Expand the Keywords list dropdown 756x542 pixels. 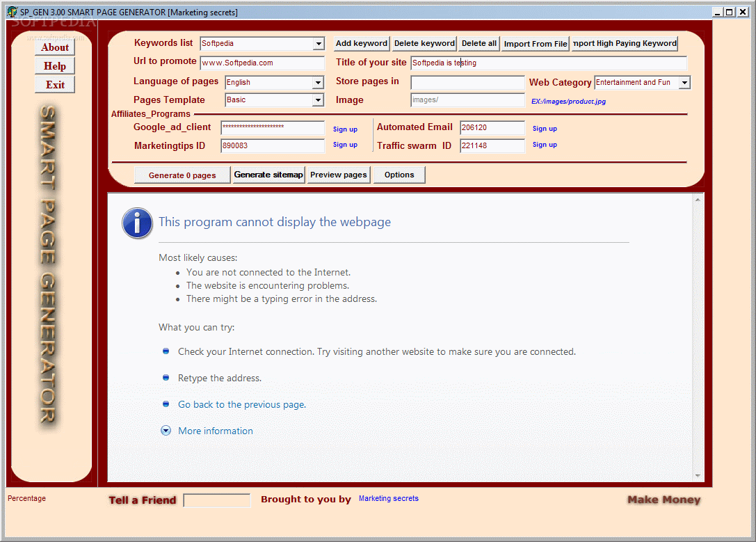click(319, 44)
